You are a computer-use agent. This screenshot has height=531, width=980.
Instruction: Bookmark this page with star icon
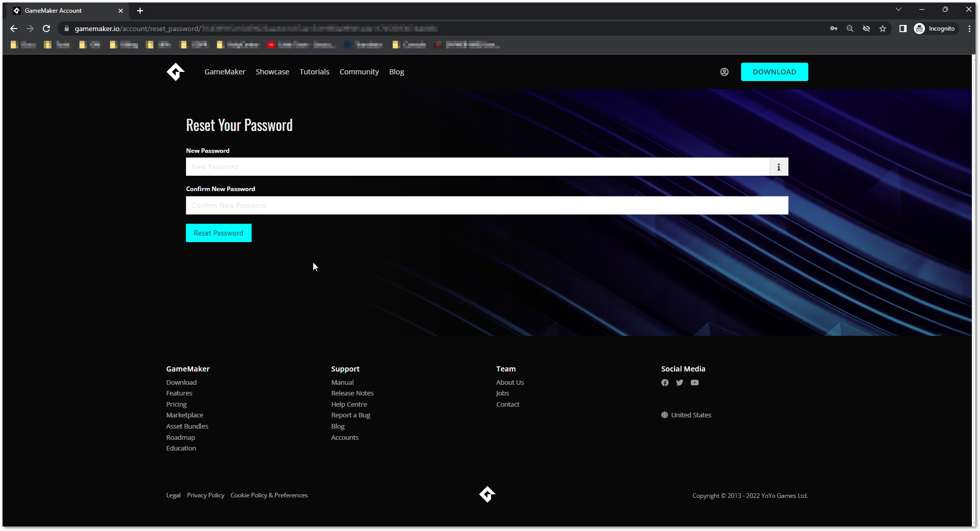pyautogui.click(x=882, y=29)
